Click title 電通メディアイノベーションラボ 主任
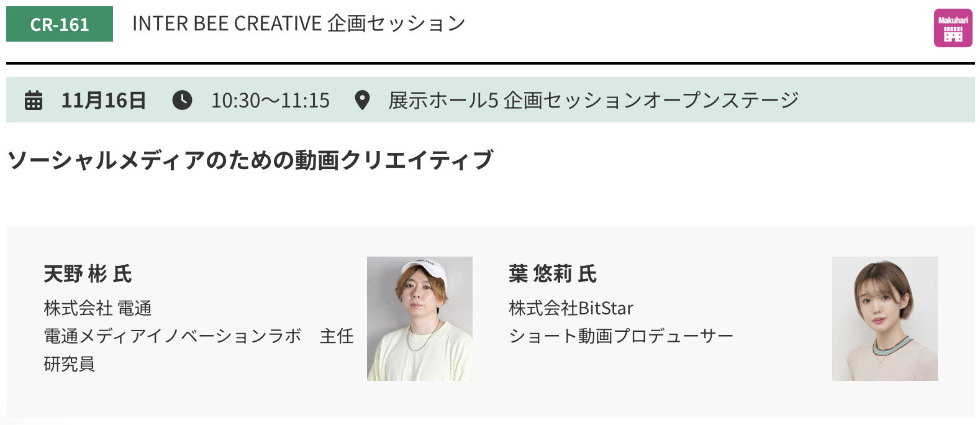980x425 pixels. [x=199, y=336]
